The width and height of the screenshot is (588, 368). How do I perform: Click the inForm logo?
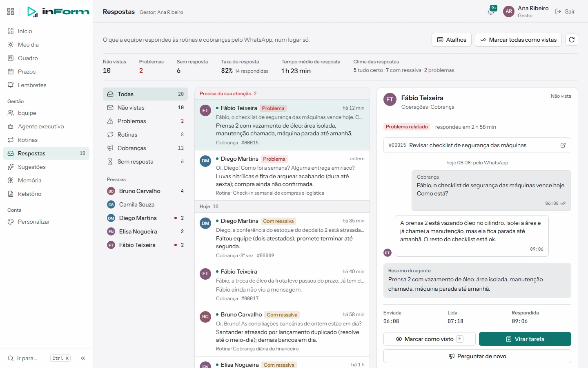pyautogui.click(x=58, y=11)
